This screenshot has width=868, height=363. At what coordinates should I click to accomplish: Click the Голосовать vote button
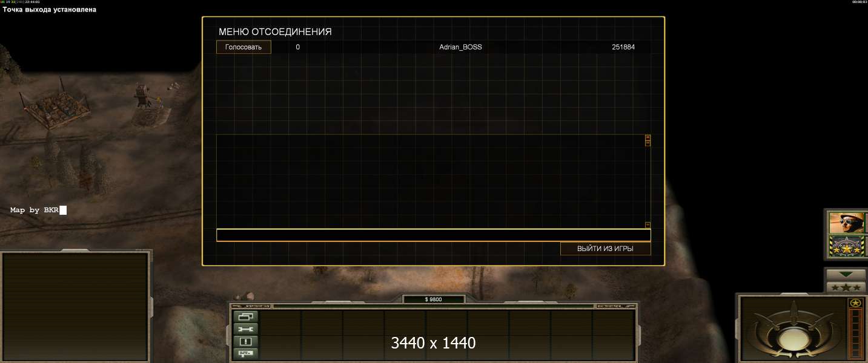coord(244,47)
